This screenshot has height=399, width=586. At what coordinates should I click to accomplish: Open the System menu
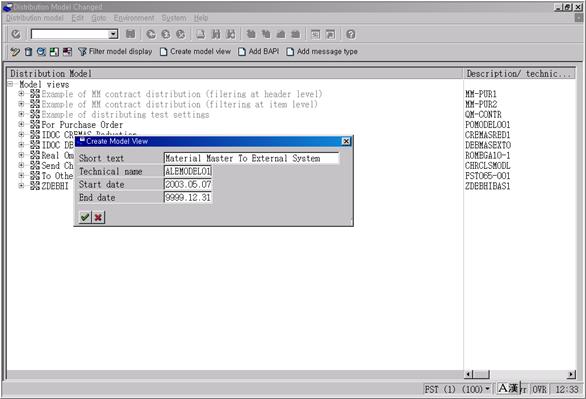point(174,18)
